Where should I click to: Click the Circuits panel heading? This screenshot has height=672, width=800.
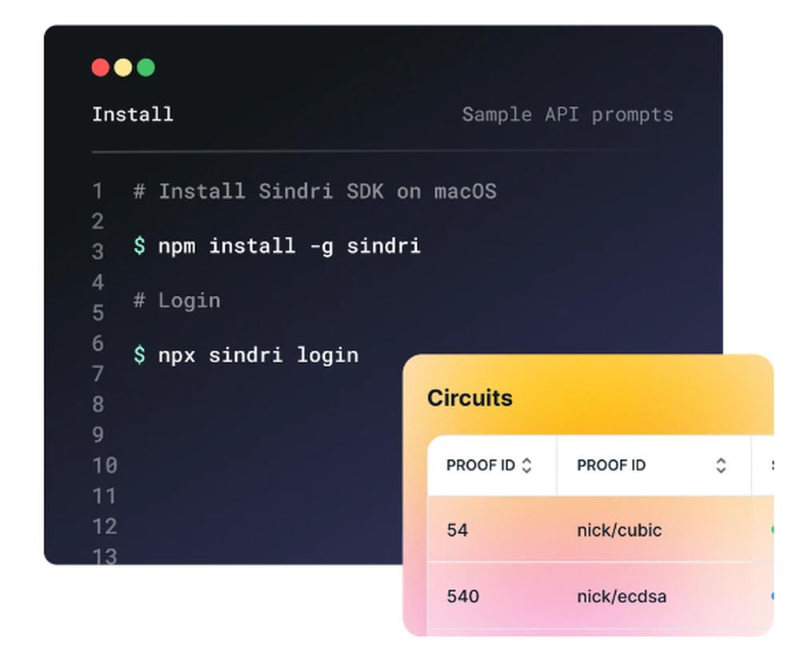tap(470, 398)
